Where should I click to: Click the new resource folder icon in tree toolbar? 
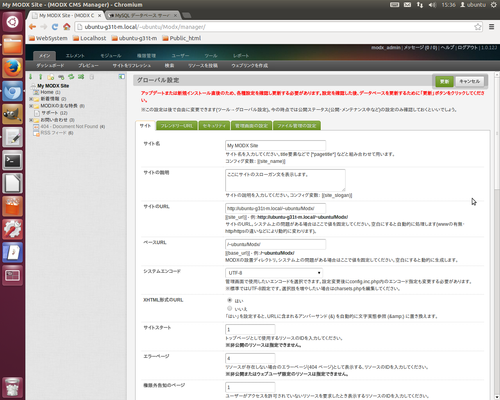tap(51, 77)
